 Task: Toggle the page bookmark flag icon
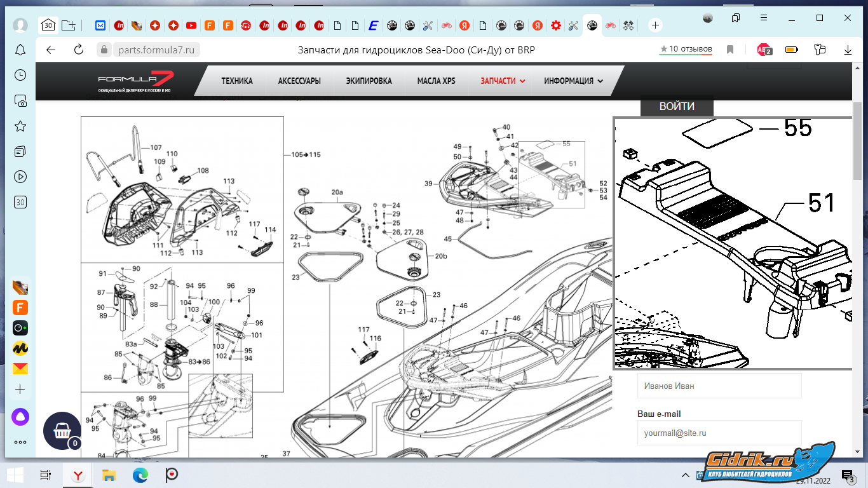(731, 50)
